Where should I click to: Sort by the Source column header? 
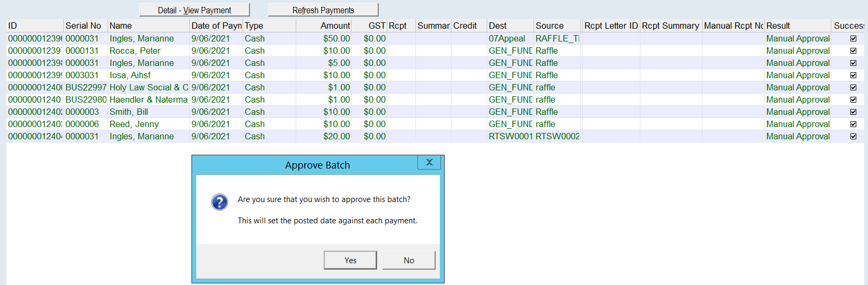click(557, 26)
